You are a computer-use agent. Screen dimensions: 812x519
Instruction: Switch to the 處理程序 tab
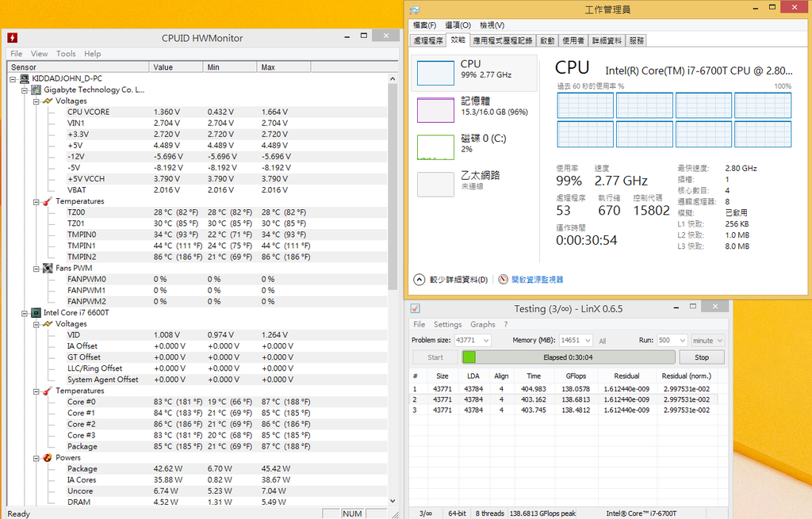coord(427,40)
